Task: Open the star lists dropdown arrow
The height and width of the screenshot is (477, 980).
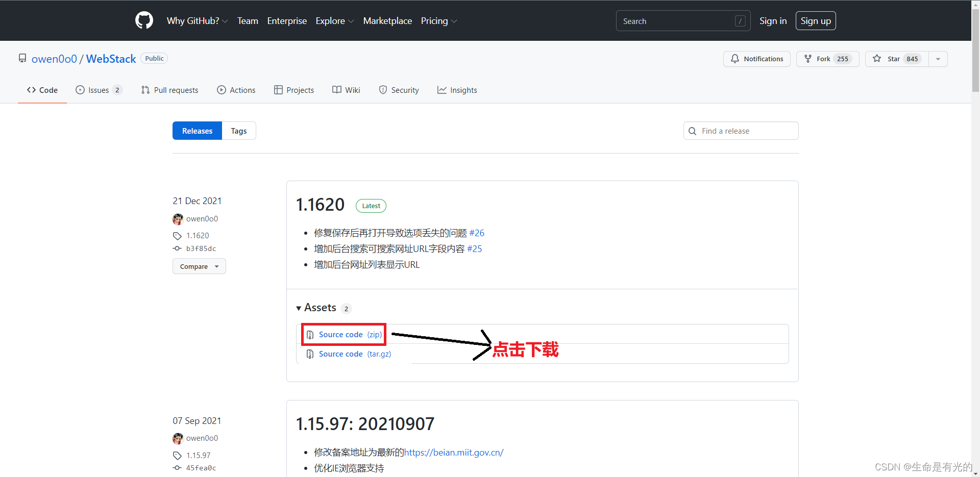Action: 938,59
